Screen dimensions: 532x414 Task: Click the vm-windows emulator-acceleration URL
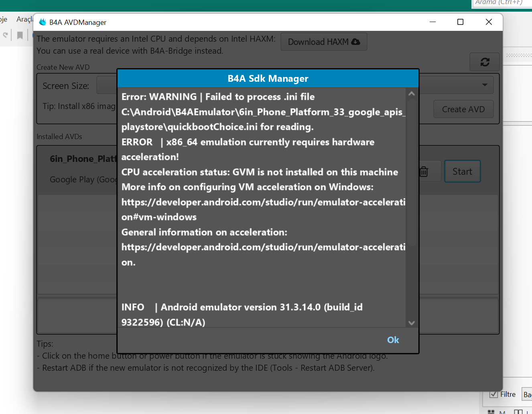point(263,210)
